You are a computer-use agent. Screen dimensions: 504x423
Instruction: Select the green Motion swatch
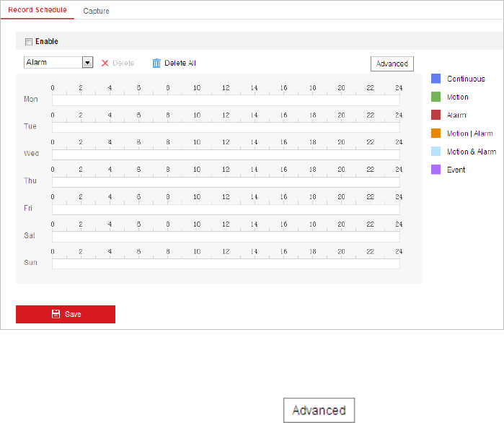point(436,97)
